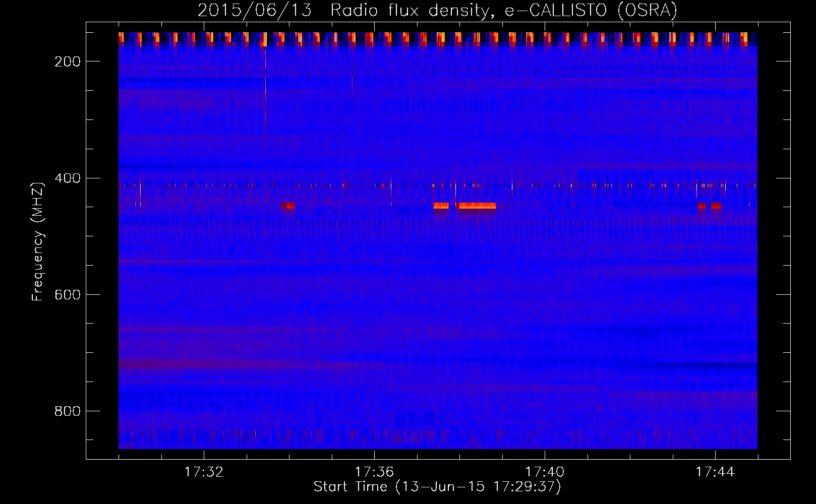Click the 800 frequency tick label
Viewport: 816px width, 504px height.
pos(68,411)
